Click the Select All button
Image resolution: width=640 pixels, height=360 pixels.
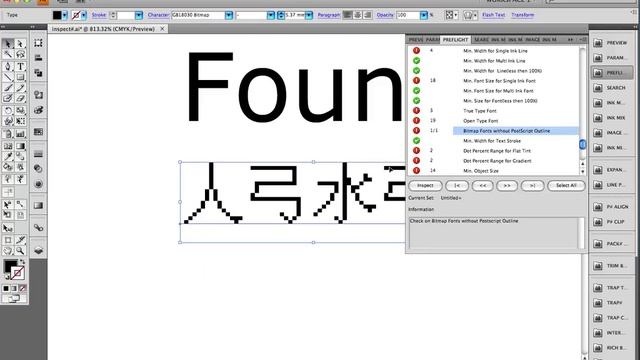[566, 185]
